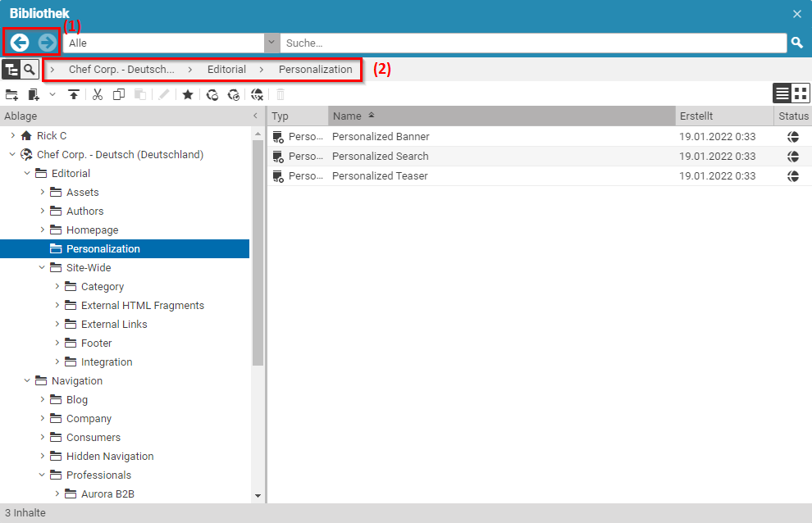This screenshot has height=523, width=812.
Task: Create a new folder via toolbar icon
Action: coord(11,95)
